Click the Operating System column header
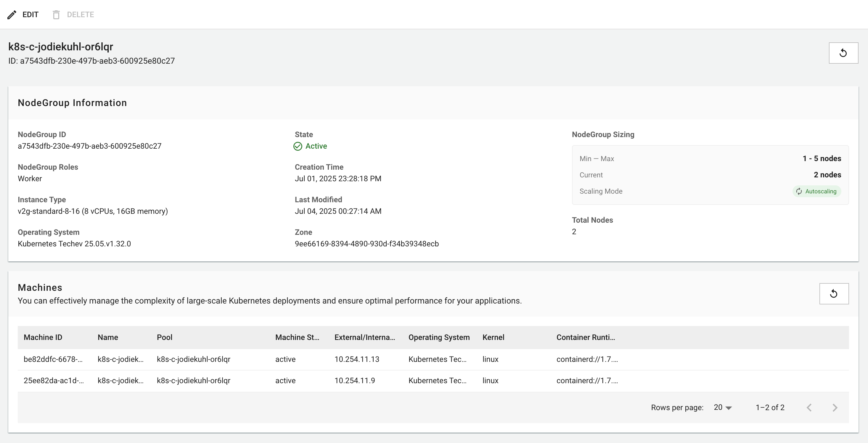868x443 pixels. coord(439,338)
